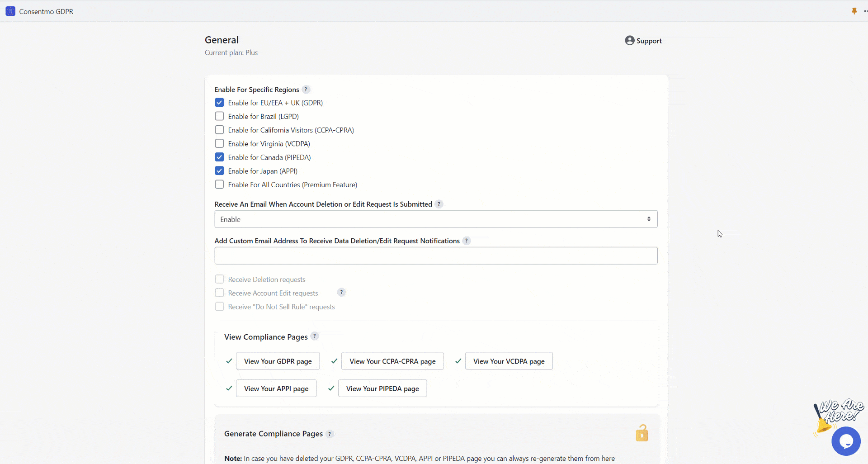Image resolution: width=868 pixels, height=464 pixels.
Task: Check Receive Account Edit requests
Action: click(219, 293)
